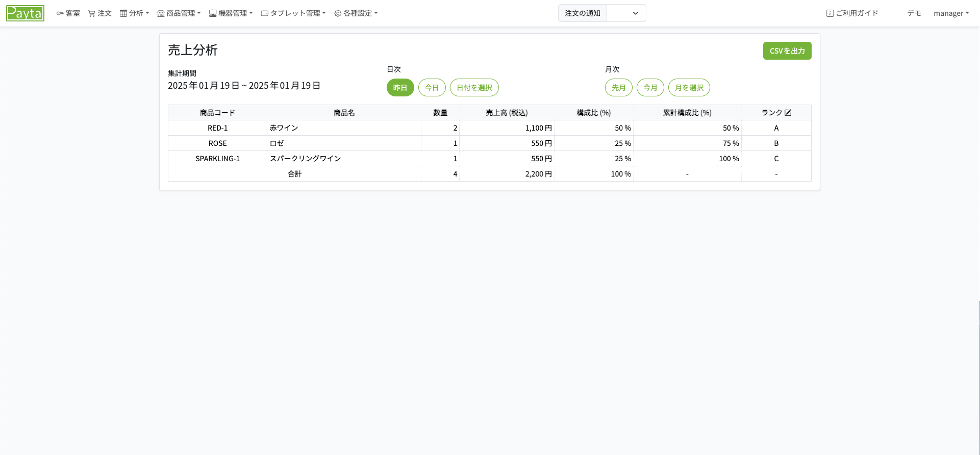Click the 日付を選択 date picker button
Viewport: 980px width, 455px height.
474,88
